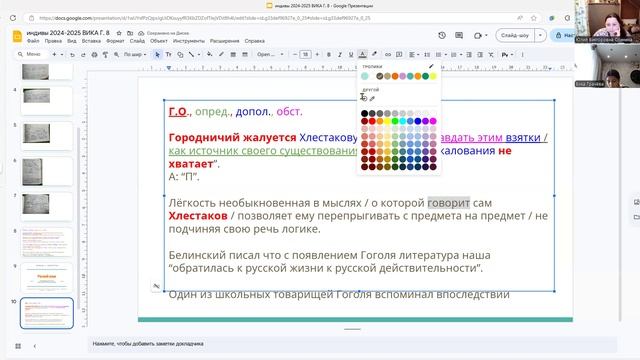Click the Text color button
Viewport: 640px width, 360px height.
point(362,55)
